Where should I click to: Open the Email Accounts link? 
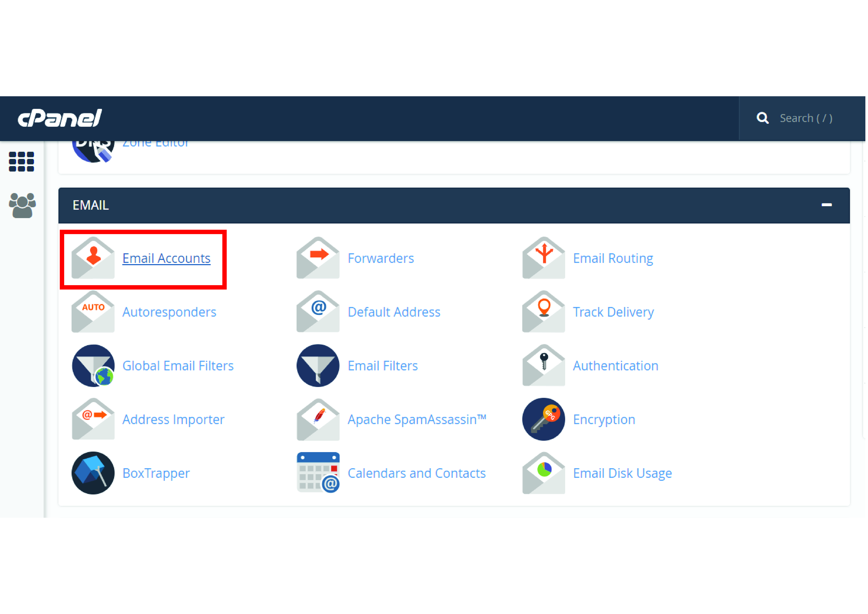[x=167, y=259]
